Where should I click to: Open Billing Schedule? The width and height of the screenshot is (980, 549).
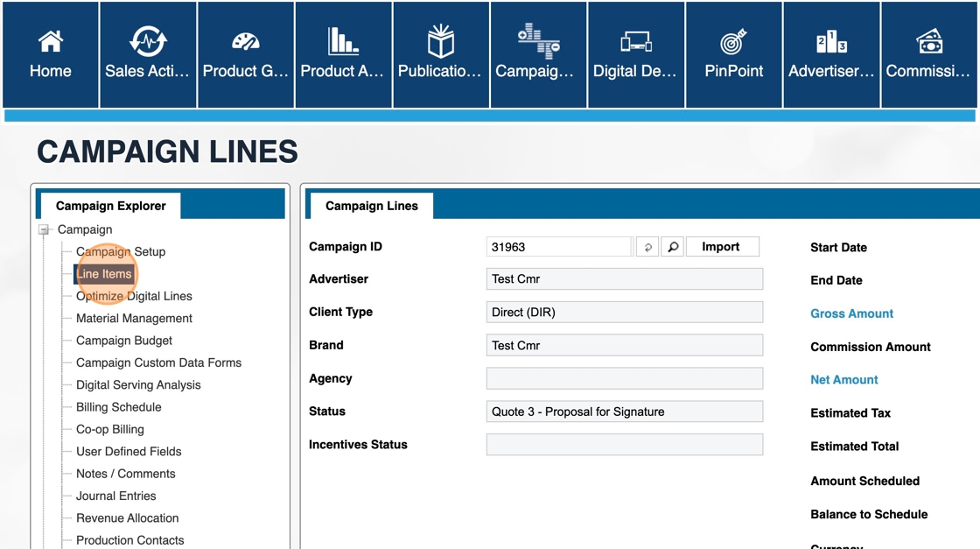click(x=119, y=407)
